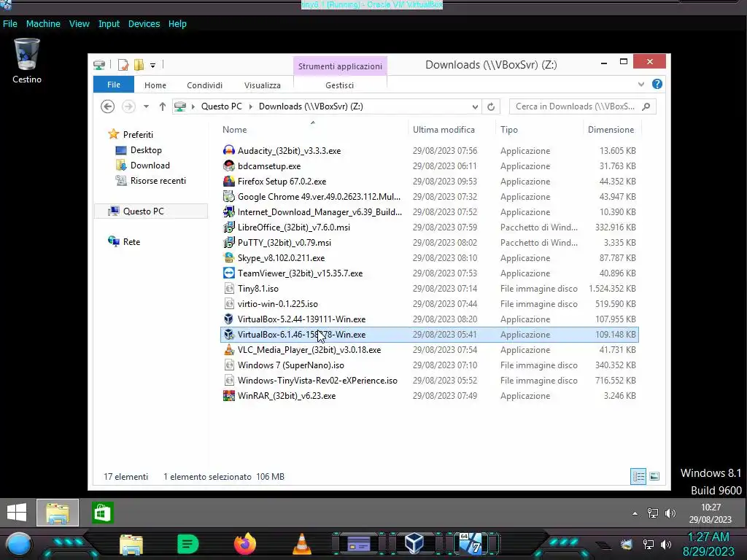The image size is (747, 560).
Task: Select virtio-win-0.1.225.iso disc icon
Action: pos(228,303)
